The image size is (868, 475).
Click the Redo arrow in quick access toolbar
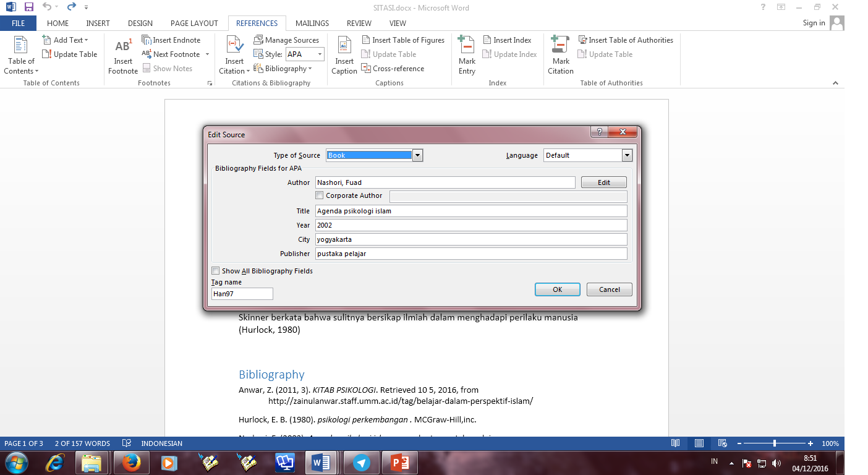tap(71, 7)
